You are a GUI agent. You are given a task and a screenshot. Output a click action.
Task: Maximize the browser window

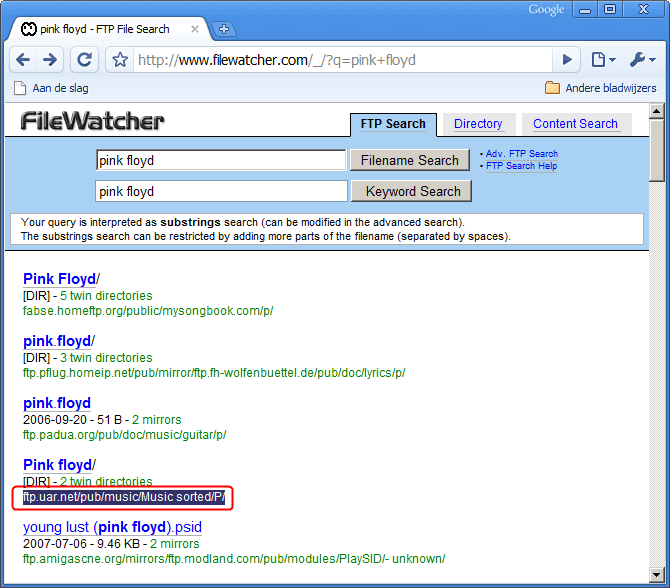(610, 9)
